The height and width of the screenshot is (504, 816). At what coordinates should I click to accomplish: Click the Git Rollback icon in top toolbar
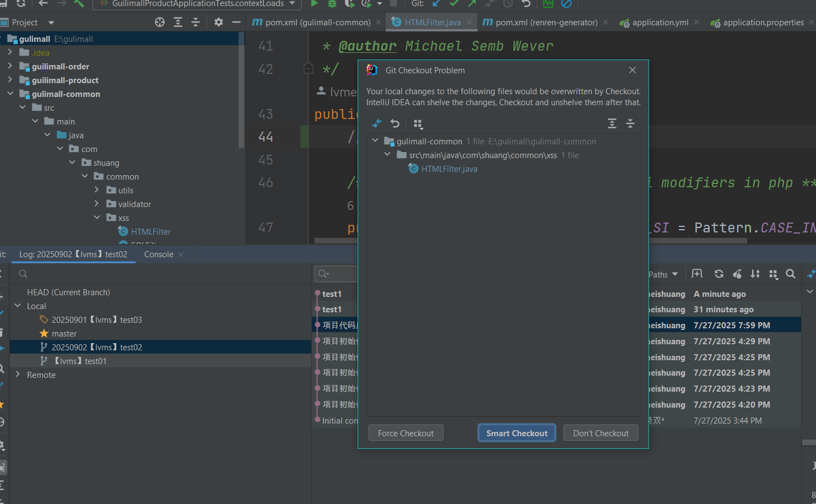(526, 4)
